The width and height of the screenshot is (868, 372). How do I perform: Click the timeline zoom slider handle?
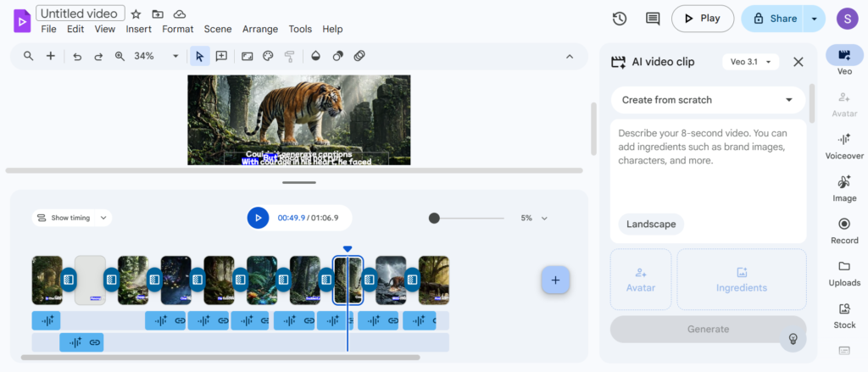point(434,218)
